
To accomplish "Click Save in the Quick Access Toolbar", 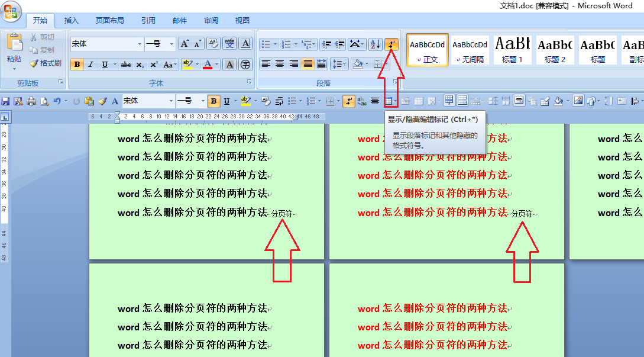I will (x=5, y=101).
